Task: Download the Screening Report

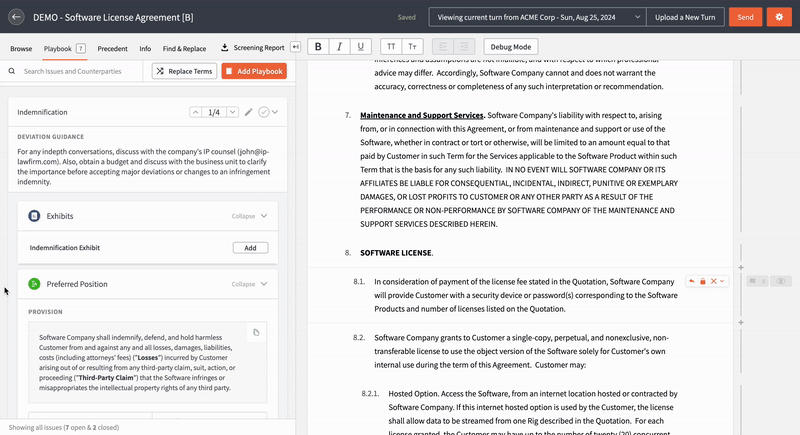Action: tap(253, 47)
